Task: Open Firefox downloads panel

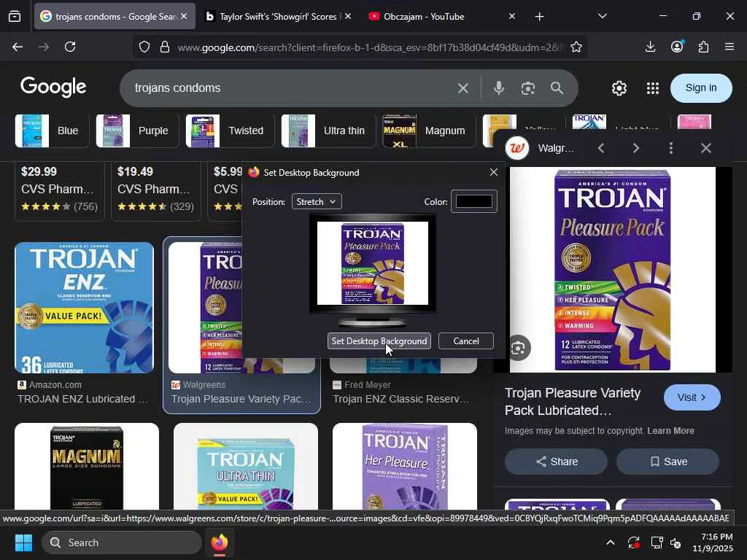Action: 650,47
